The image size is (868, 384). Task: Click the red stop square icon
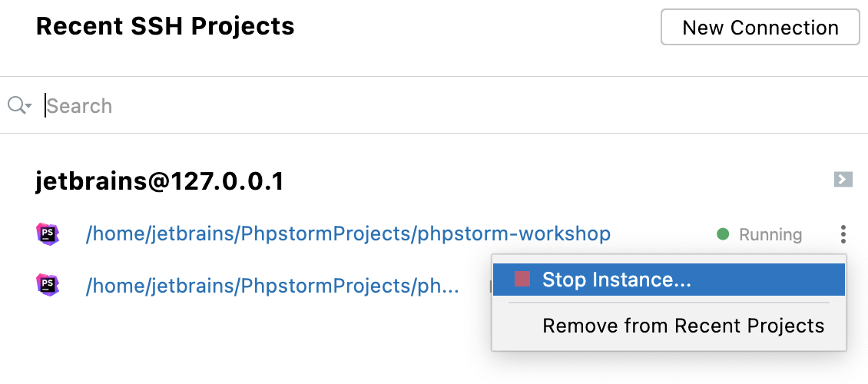(522, 280)
